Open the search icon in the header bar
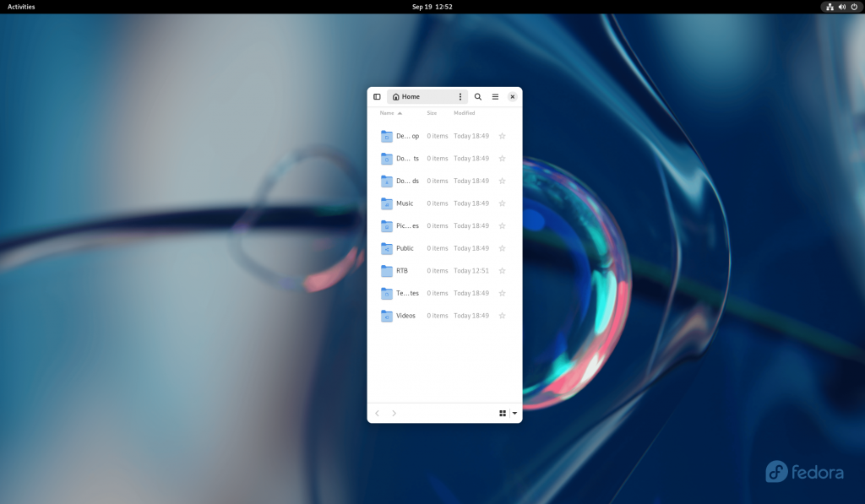Screen dimensions: 865x504 coord(478,96)
